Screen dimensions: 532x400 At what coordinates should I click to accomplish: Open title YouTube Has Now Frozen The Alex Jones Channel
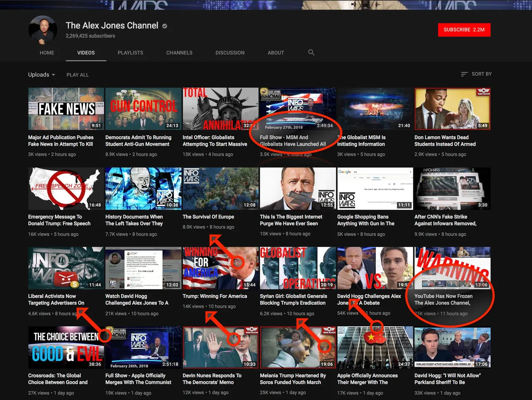tap(443, 299)
